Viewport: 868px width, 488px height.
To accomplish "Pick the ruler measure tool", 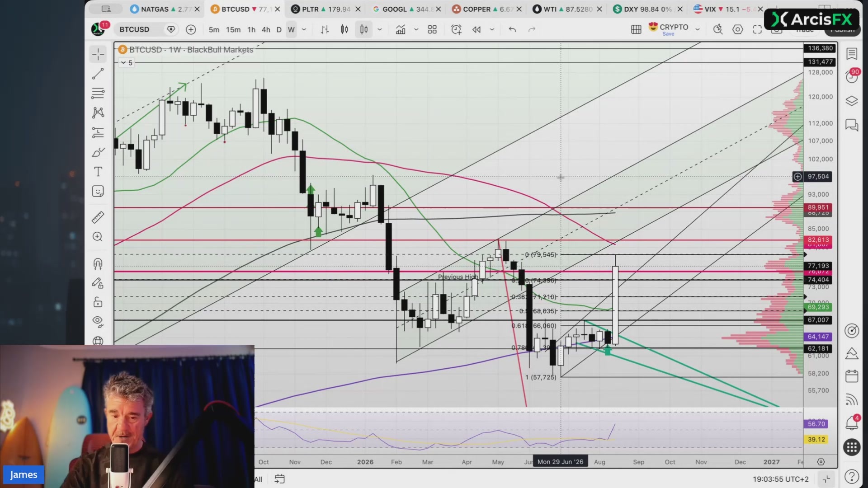I will (98, 217).
